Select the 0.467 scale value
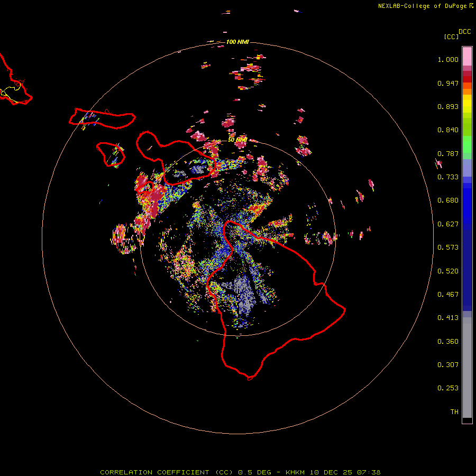This screenshot has height=476, width=476. click(x=448, y=295)
